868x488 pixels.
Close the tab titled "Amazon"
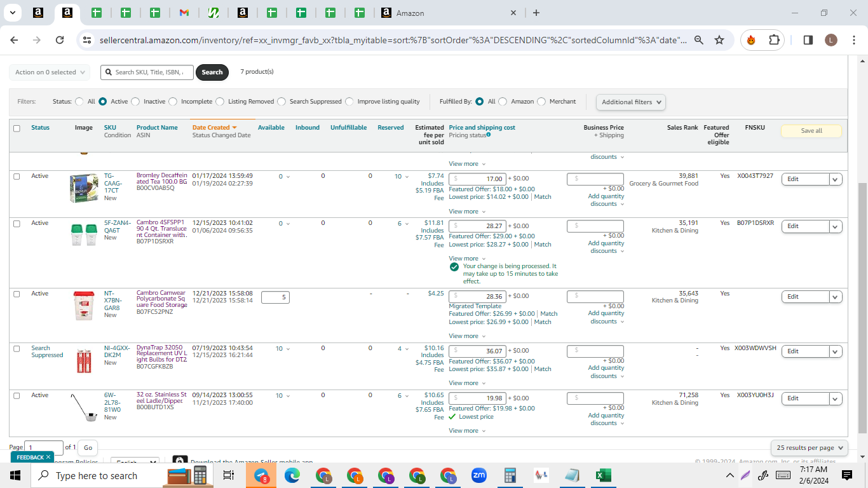tap(514, 13)
